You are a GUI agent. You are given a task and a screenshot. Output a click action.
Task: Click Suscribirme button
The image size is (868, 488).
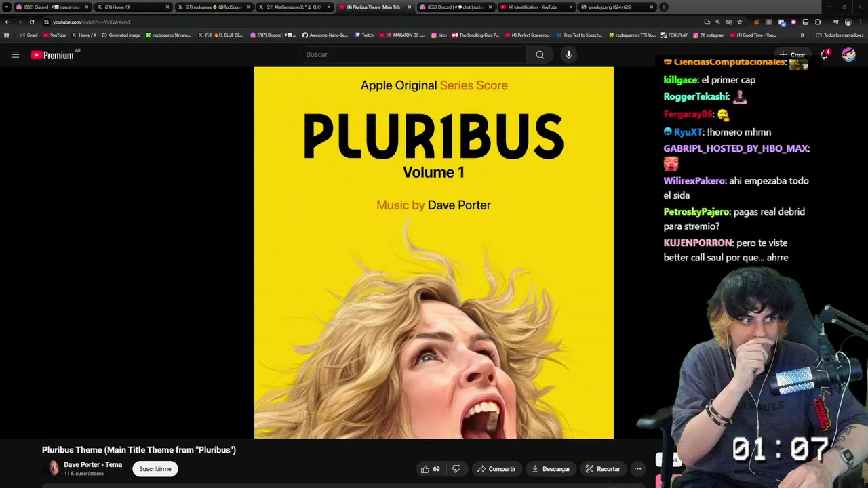point(155,469)
